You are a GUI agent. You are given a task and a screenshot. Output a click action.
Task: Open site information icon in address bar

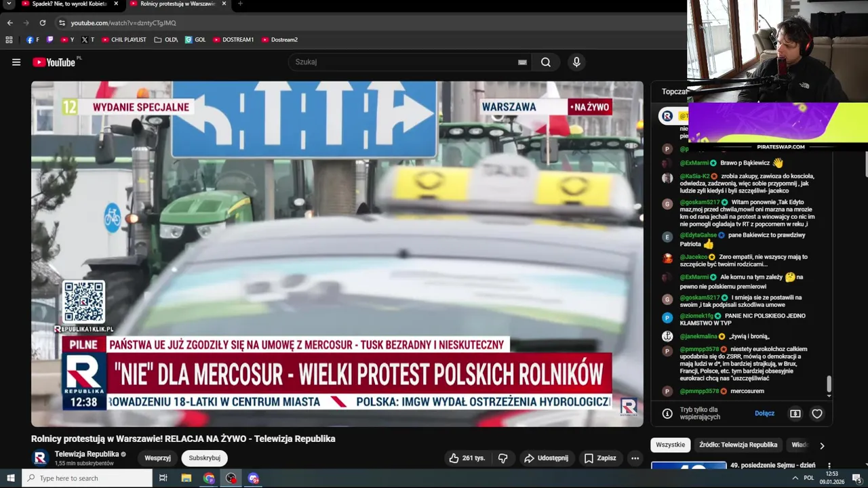point(62,23)
